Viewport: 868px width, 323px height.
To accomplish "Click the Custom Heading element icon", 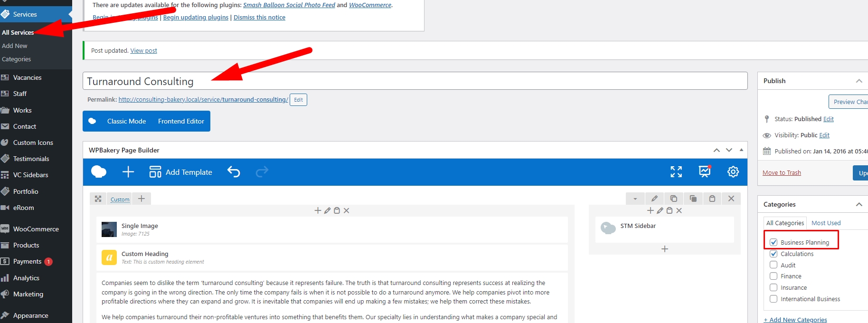I will [109, 257].
